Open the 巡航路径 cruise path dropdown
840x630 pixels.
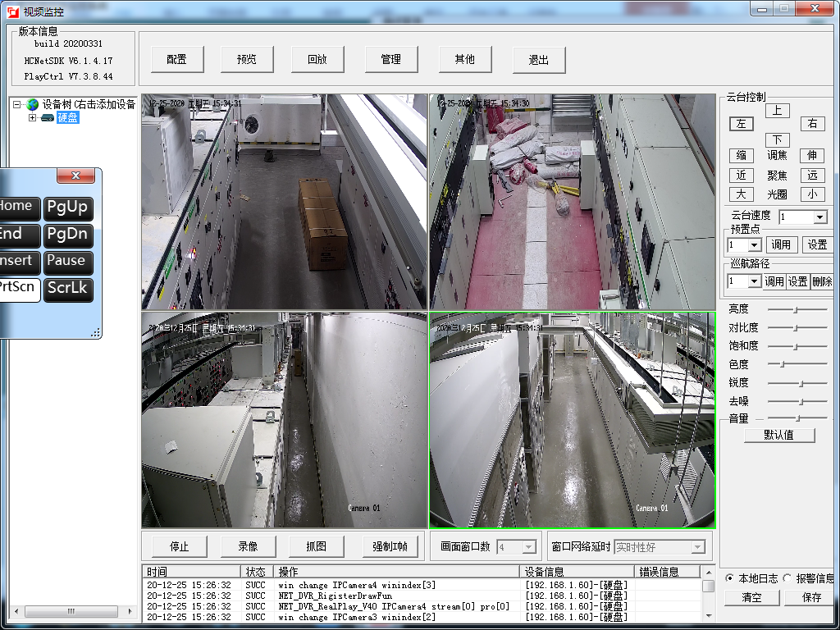[755, 281]
